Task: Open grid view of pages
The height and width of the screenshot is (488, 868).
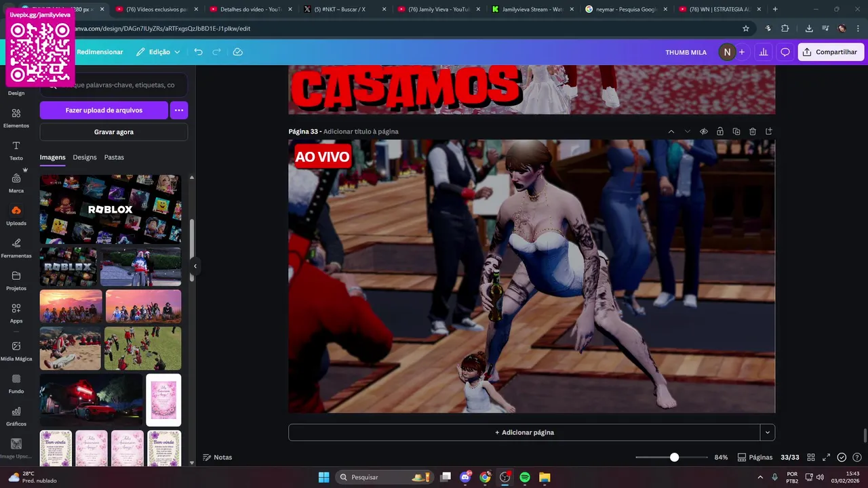Action: 811,457
